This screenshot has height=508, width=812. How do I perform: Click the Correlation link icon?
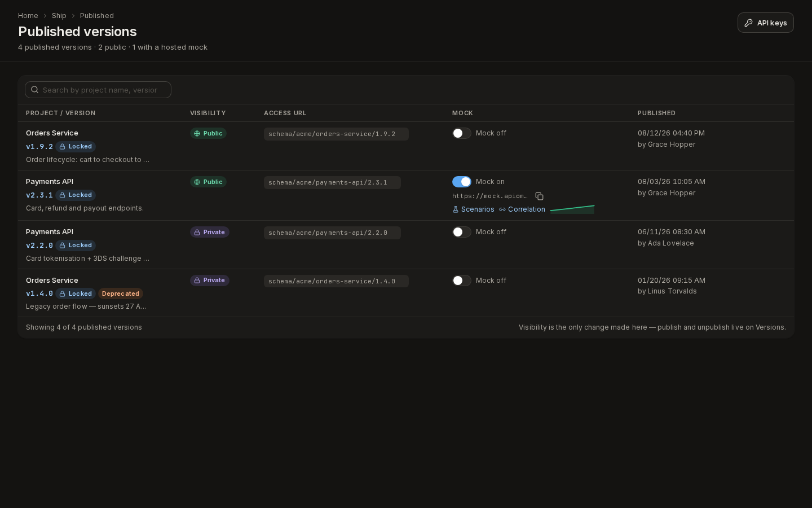pyautogui.click(x=502, y=209)
